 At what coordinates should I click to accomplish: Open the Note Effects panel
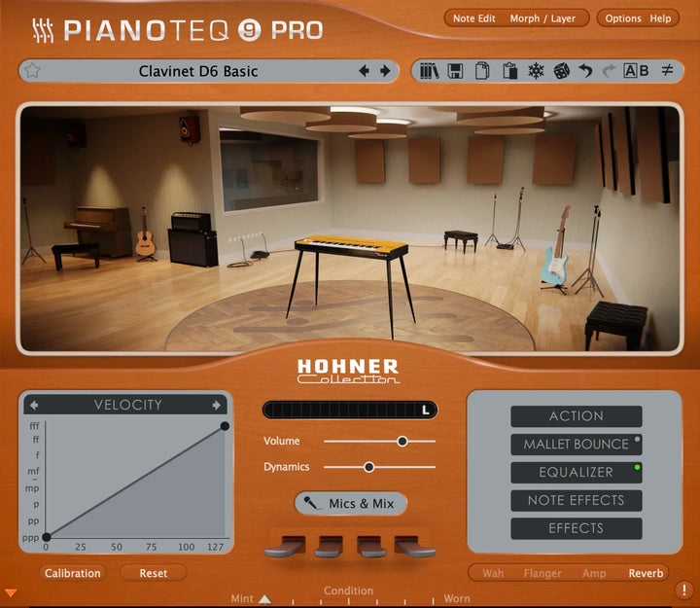[577, 500]
